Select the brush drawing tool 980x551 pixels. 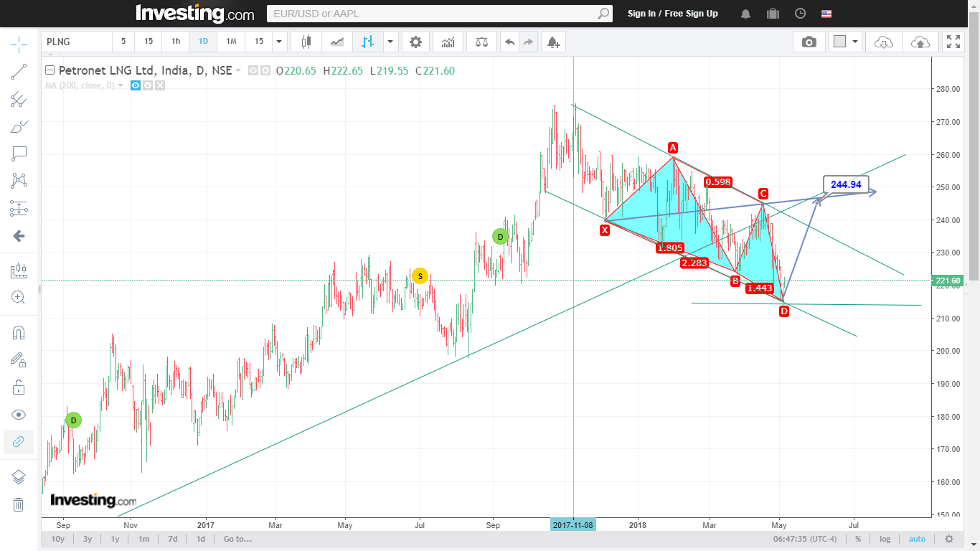point(19,126)
